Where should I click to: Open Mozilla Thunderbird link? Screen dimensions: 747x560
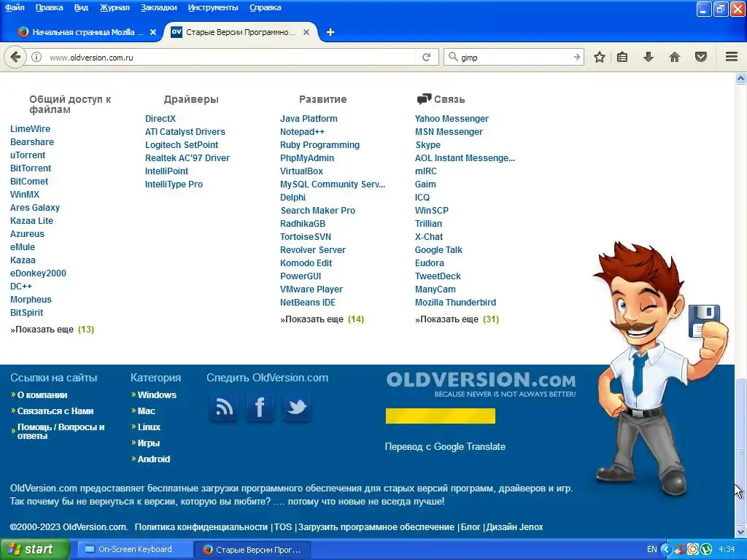click(x=455, y=303)
